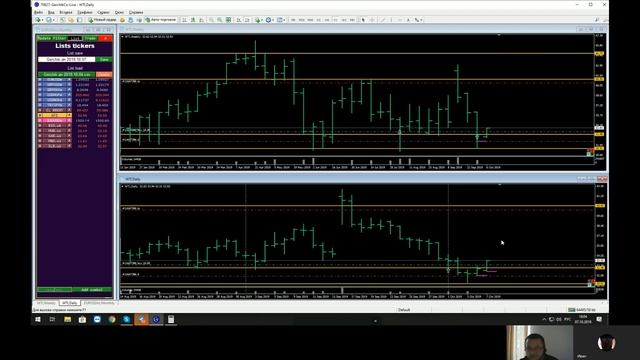Open the new chart toolbar icon
Viewport: 640px width, 360px height.
click(38, 20)
